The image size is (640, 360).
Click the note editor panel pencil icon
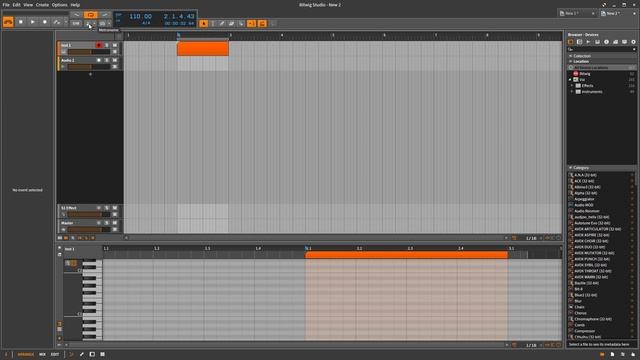82,354
